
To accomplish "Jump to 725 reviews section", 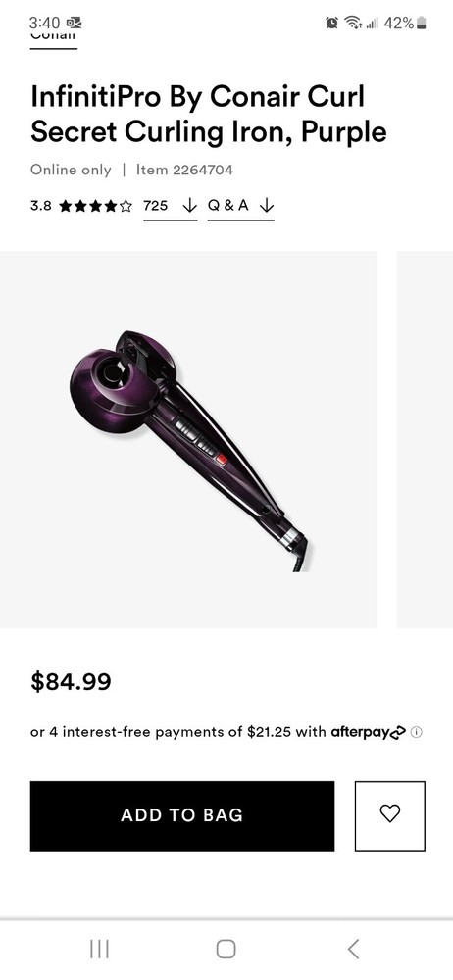I will coord(155,205).
